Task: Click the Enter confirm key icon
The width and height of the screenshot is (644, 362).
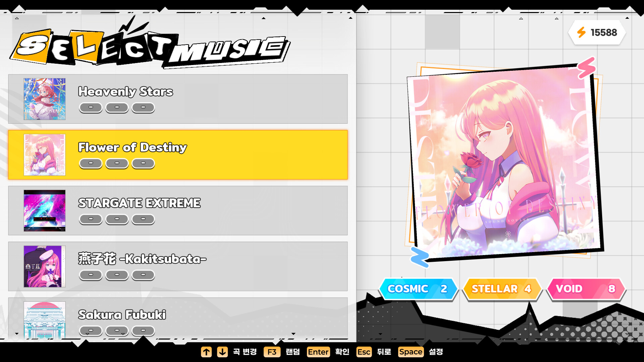Action: tap(318, 352)
